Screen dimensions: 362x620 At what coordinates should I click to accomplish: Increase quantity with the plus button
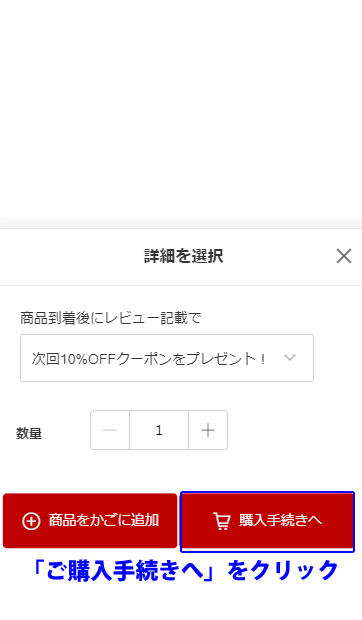pyautogui.click(x=208, y=430)
